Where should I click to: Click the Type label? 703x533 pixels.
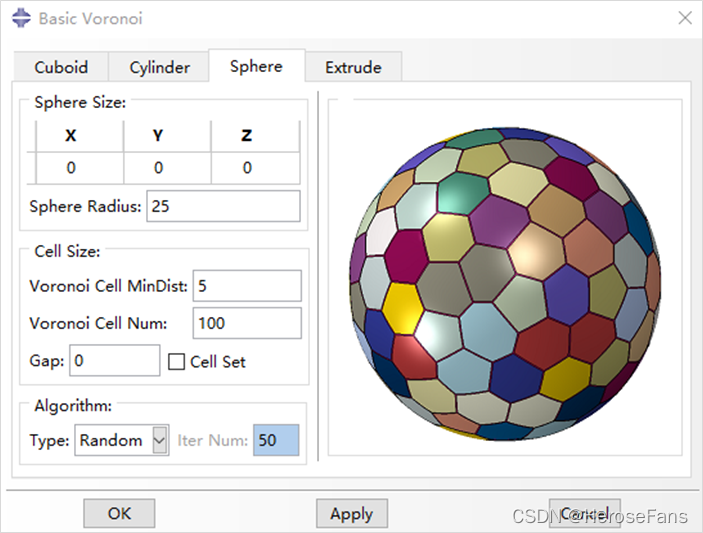click(49, 441)
